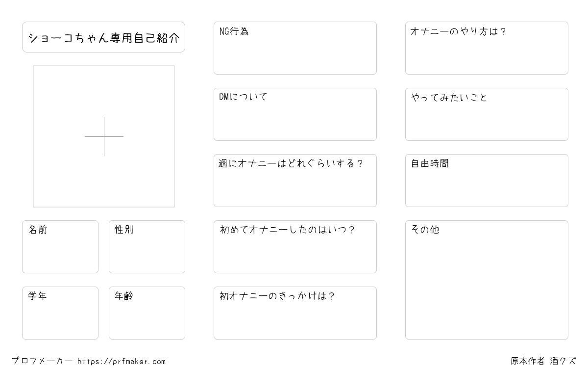The width and height of the screenshot is (588, 368).
Task: Click the 自由時間 free text box
Action: 487,181
